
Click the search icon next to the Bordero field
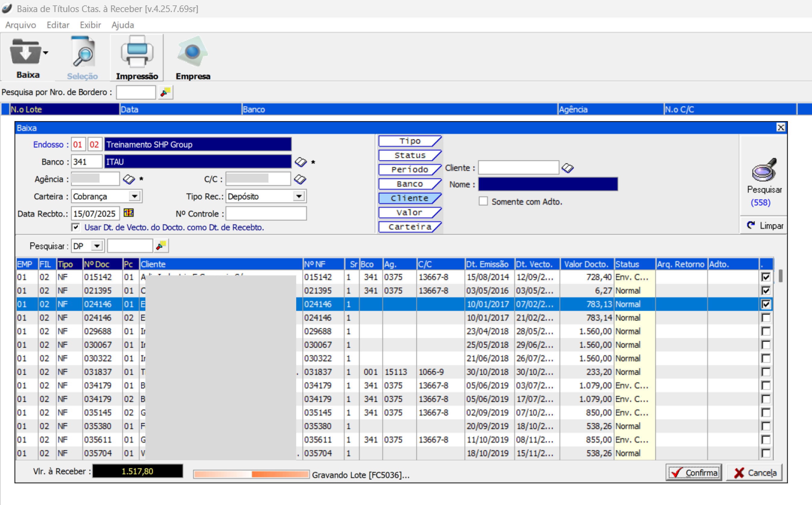click(x=165, y=92)
